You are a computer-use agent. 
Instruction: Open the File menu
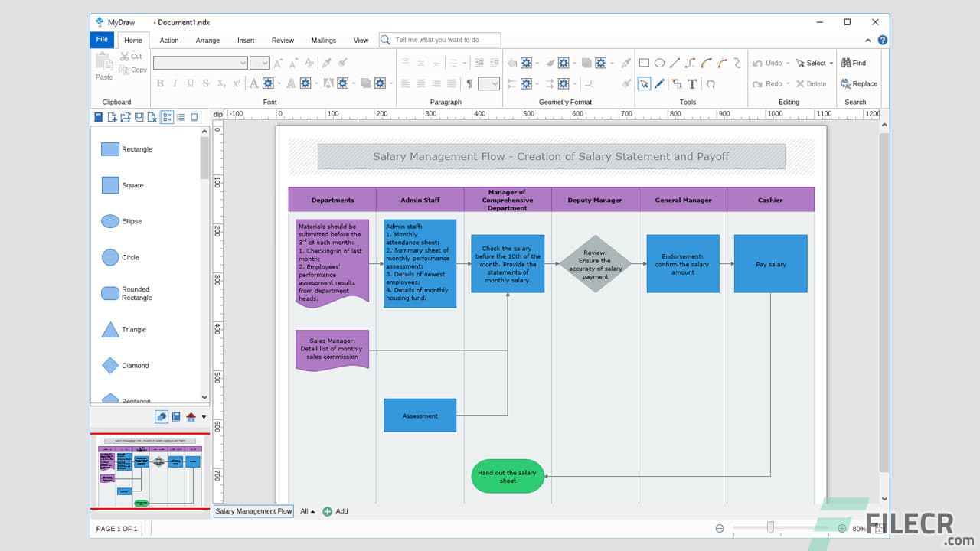[102, 40]
